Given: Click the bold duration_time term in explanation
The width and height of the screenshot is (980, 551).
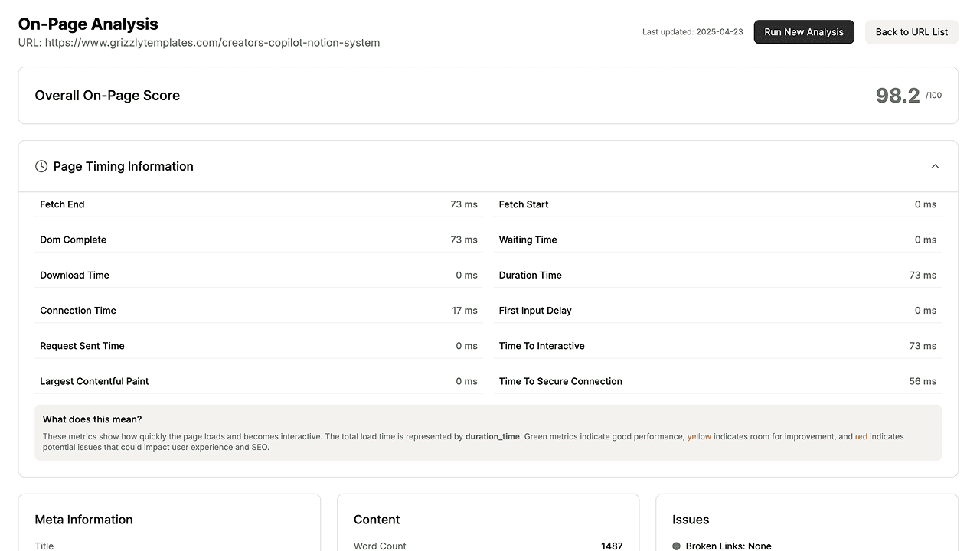Looking at the screenshot, I should point(492,436).
